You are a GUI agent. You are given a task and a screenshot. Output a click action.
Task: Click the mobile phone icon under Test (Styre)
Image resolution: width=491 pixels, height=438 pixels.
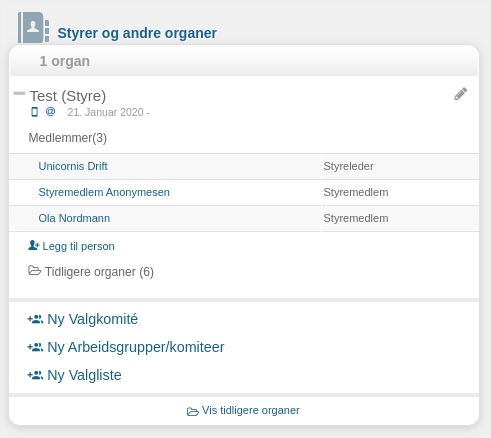point(34,112)
